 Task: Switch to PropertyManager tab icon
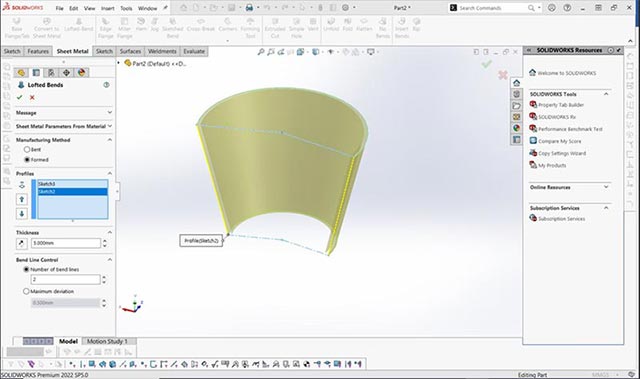click(x=36, y=73)
